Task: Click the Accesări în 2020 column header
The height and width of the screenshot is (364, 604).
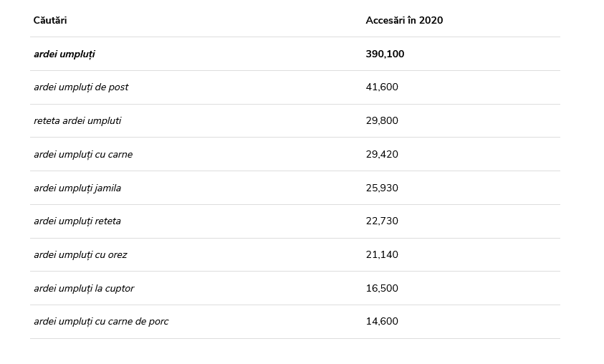Action: coord(404,20)
